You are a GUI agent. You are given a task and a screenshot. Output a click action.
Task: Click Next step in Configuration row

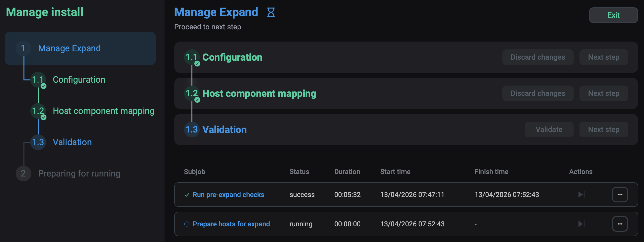pyautogui.click(x=603, y=57)
